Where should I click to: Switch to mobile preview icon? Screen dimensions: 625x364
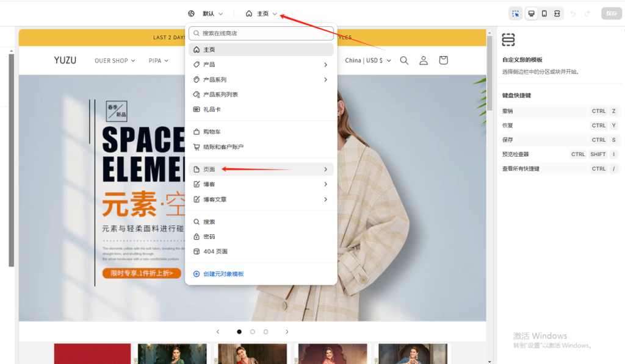pyautogui.click(x=544, y=12)
